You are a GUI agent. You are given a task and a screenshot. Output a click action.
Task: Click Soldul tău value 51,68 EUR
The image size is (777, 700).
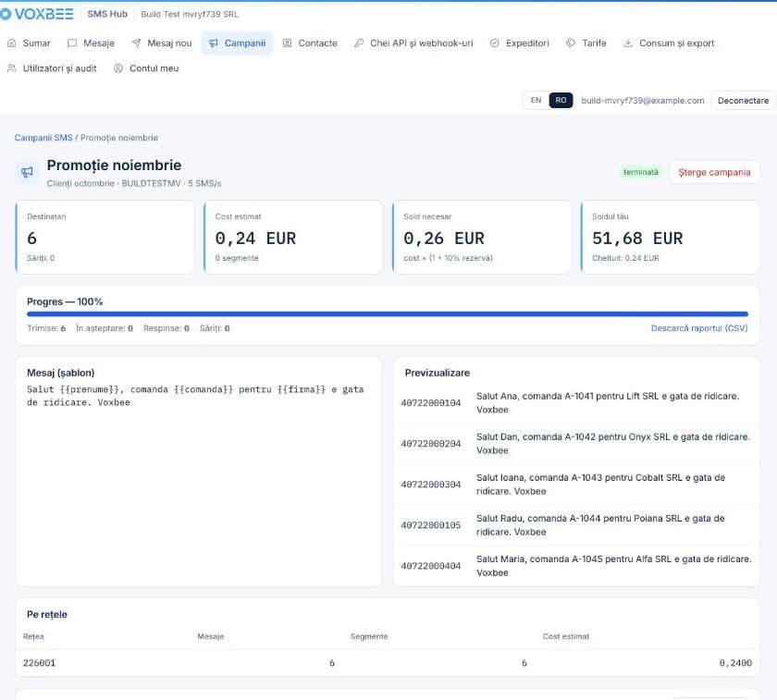pos(637,239)
